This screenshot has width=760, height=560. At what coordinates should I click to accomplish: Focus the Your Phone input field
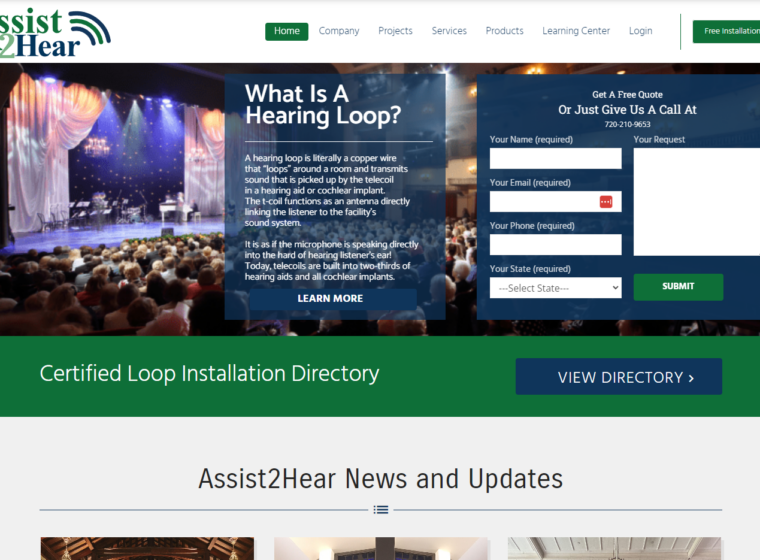[555, 245]
